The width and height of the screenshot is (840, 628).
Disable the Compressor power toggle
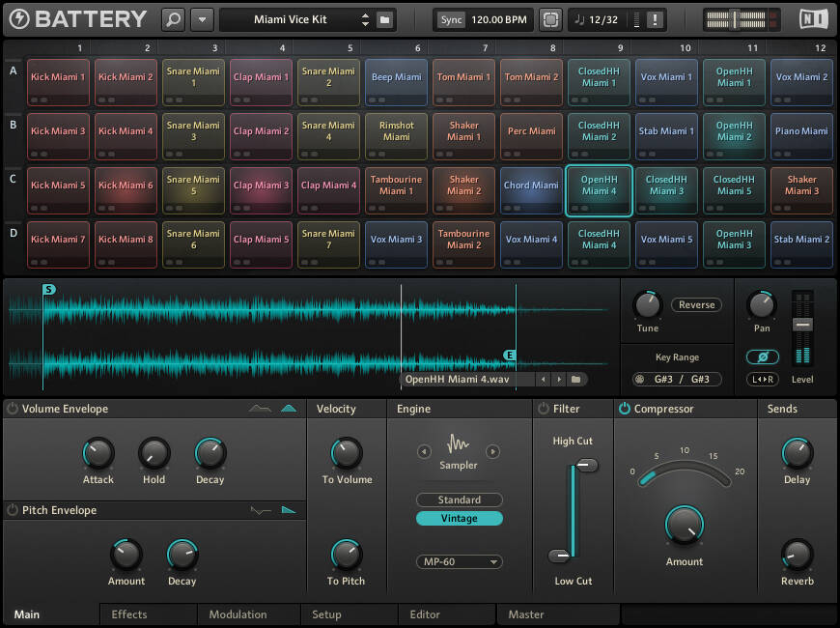624,408
